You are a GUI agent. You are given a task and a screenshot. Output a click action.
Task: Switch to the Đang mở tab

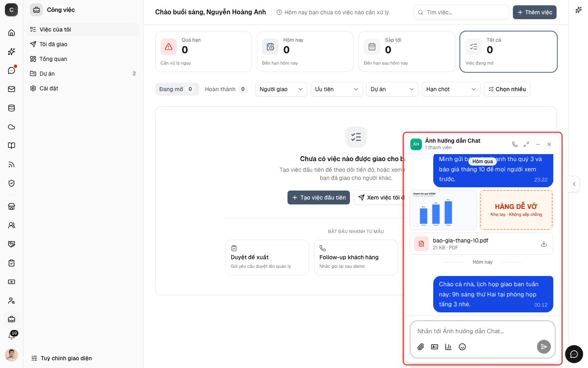(x=177, y=89)
